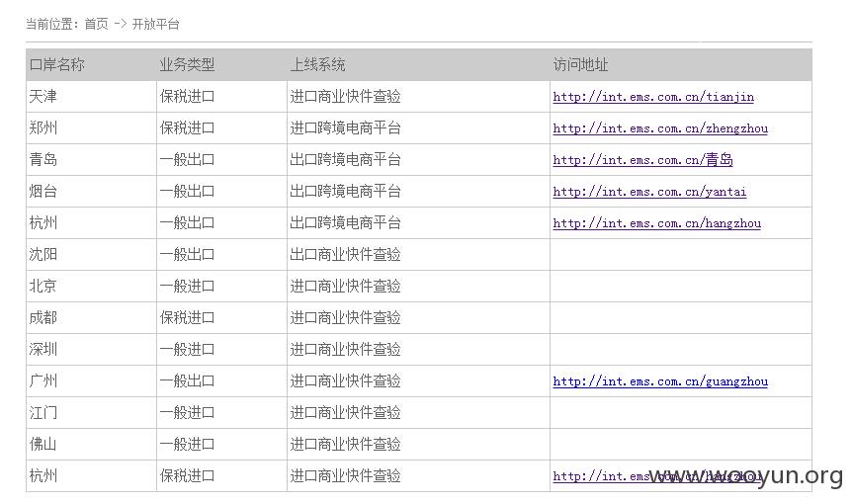Viewport: 852px width, 504px height.
Task: Click 开放平台 in the breadcrumb
Action: 155,24
